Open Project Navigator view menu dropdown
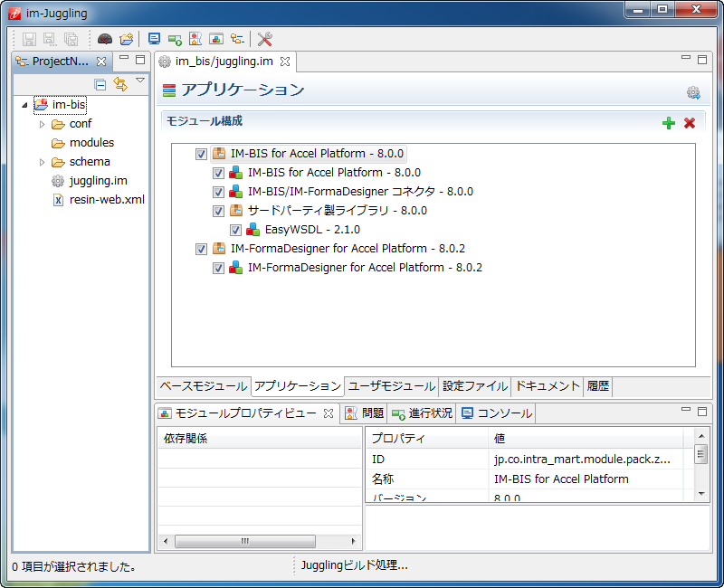 [140, 81]
